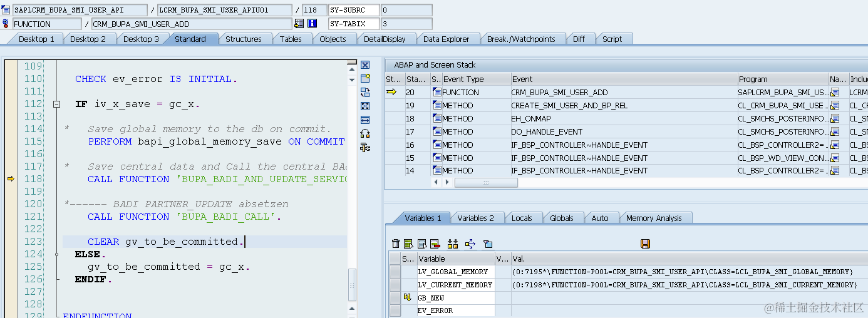Screen dimensions: 868x318
Task: Click the Program column header in stack
Action: [x=783, y=79]
